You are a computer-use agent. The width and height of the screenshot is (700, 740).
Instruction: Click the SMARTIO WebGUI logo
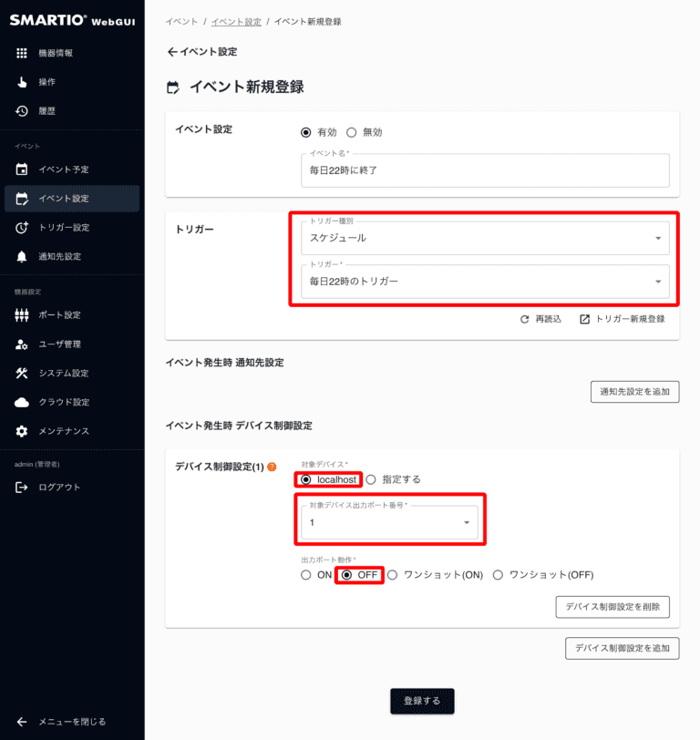(x=72, y=20)
